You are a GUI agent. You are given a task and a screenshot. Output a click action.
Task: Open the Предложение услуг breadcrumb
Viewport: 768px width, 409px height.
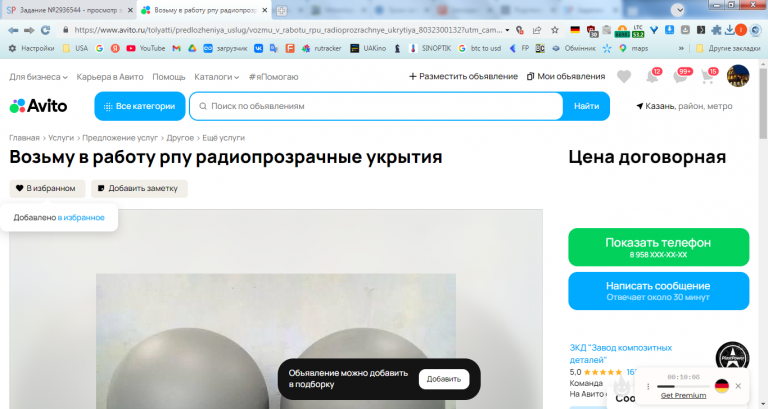coord(120,138)
